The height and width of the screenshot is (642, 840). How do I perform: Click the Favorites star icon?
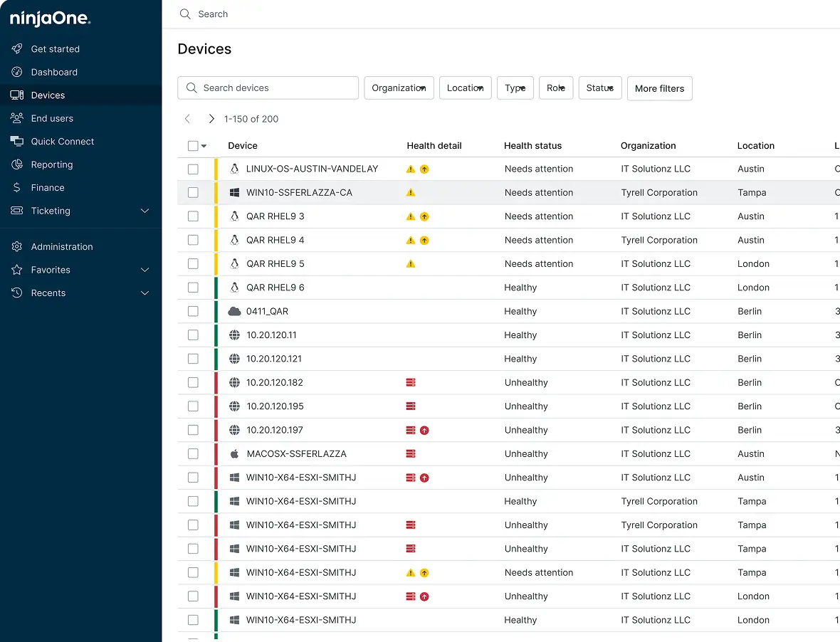pos(17,269)
